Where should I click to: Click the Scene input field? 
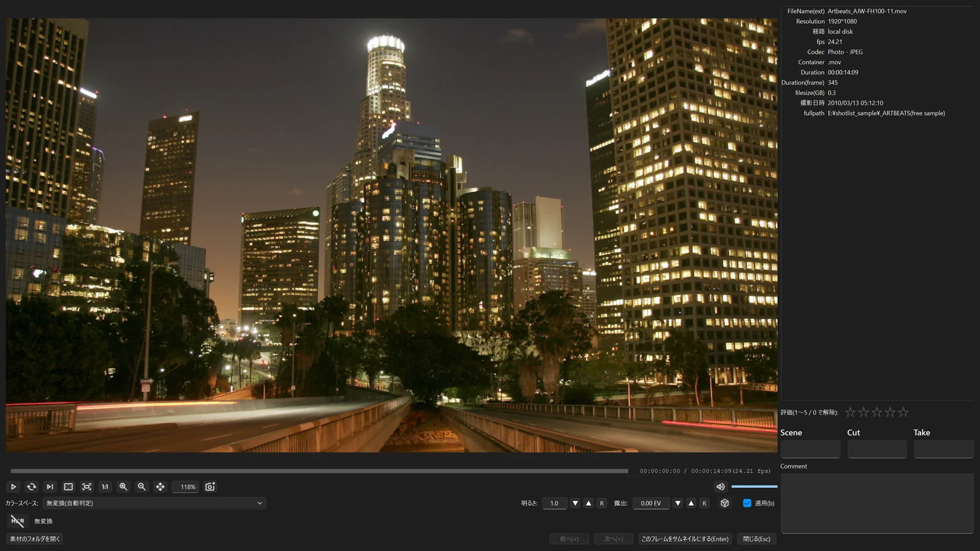(810, 449)
